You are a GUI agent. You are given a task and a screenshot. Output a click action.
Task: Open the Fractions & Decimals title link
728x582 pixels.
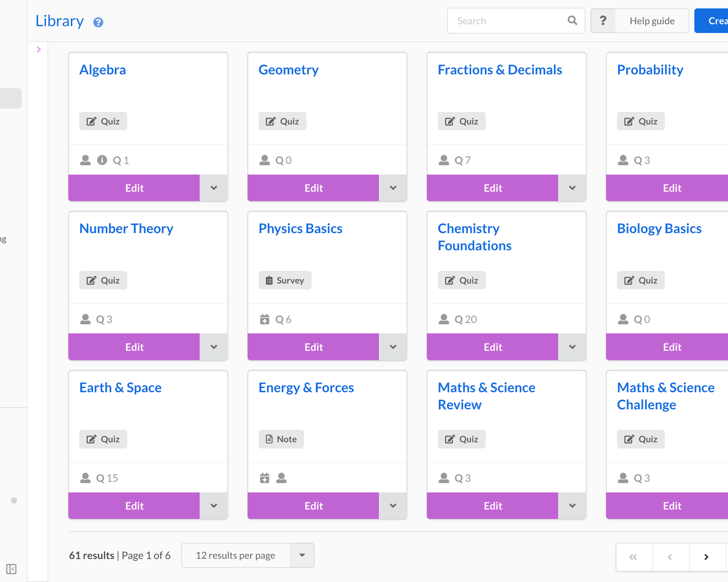click(500, 70)
